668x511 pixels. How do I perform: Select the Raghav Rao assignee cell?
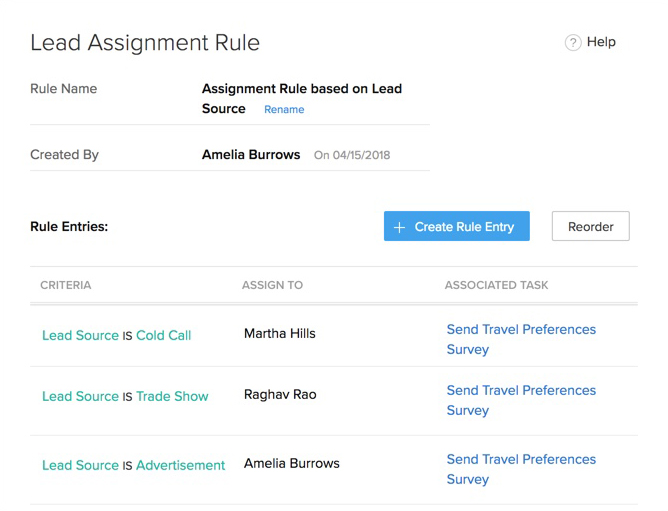(x=280, y=395)
